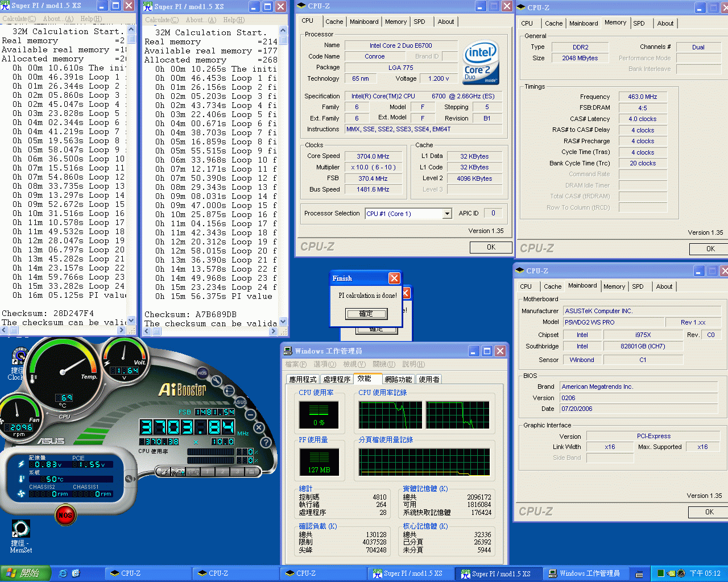Screen dimensions: 728x582
Task: Click OK in CPU-Z mainboard window
Action: point(709,512)
